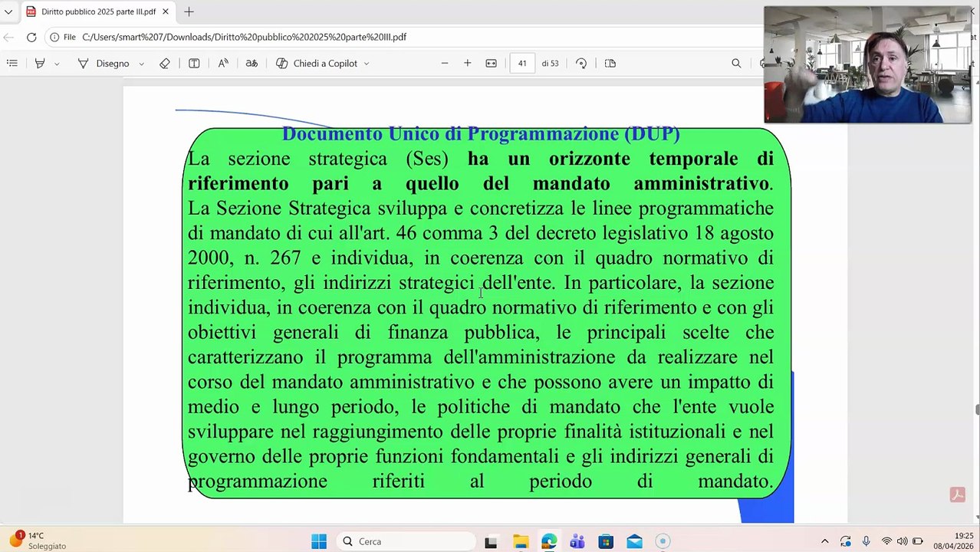Click the text 'decreto legislativo 18 agosto'
Screen dimensions: 980x552
(x=654, y=233)
